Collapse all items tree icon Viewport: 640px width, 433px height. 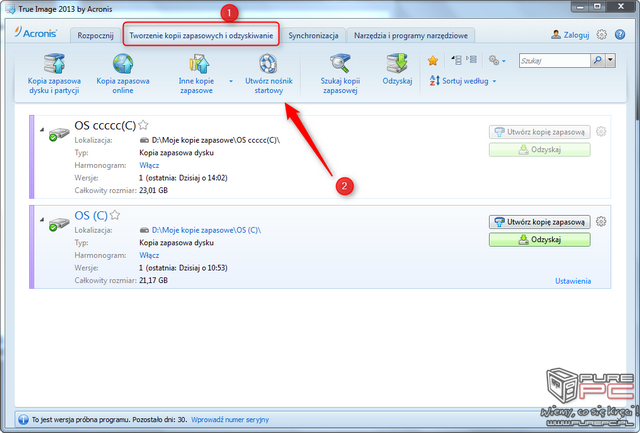pyautogui.click(x=457, y=60)
